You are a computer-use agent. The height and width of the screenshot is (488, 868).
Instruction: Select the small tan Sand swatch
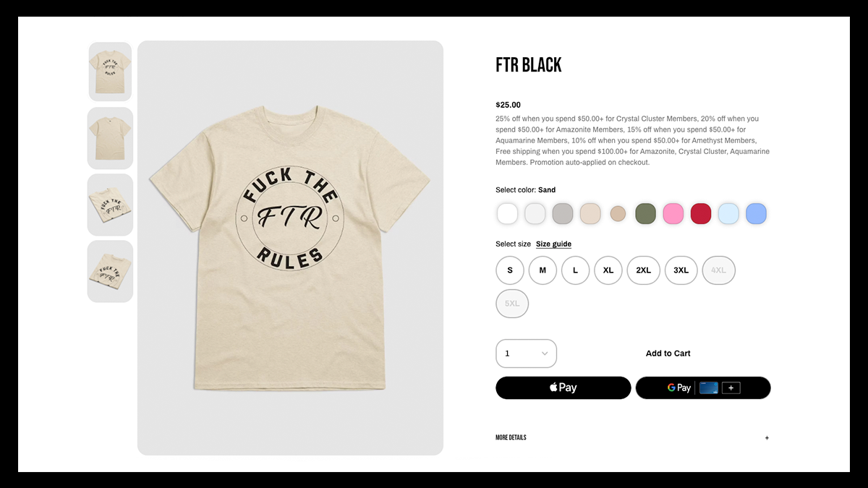(x=618, y=214)
